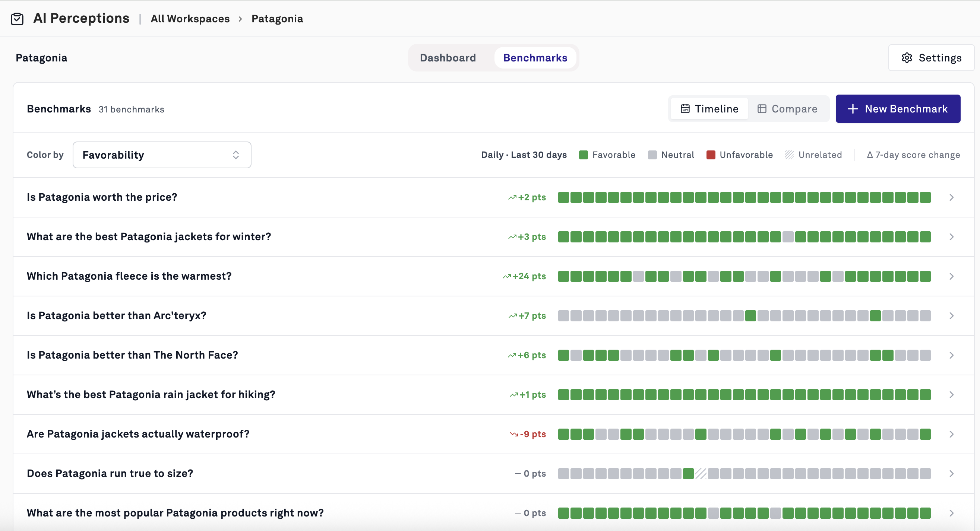Click 'What are the best Patagonia jackets for winter?'
980x531 pixels.
pyautogui.click(x=149, y=237)
